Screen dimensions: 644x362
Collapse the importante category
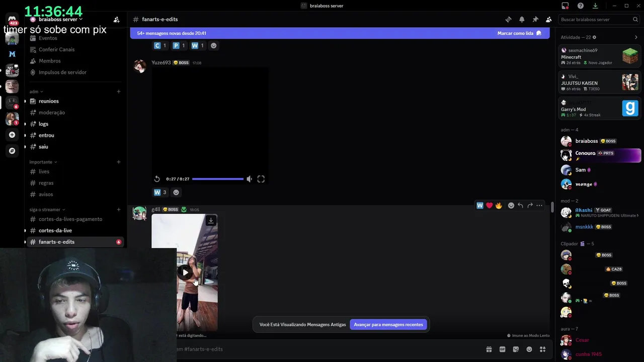click(x=43, y=162)
